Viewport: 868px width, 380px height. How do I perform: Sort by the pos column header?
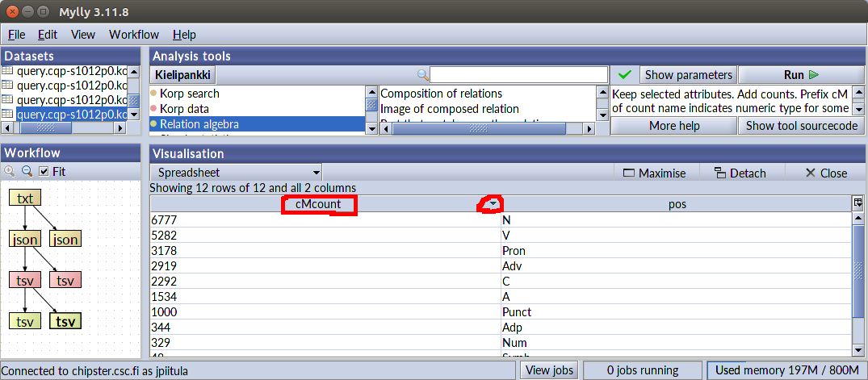(677, 204)
